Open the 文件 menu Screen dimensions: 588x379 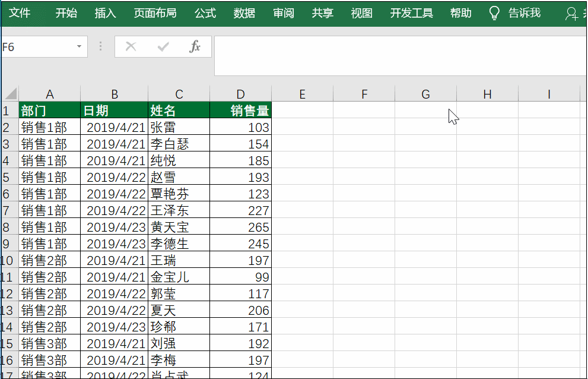(x=20, y=12)
